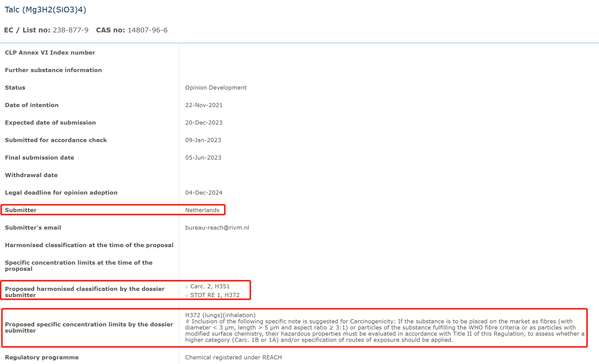The image size is (599, 364).
Task: Click the Withdrawal date label
Action: (x=31, y=175)
